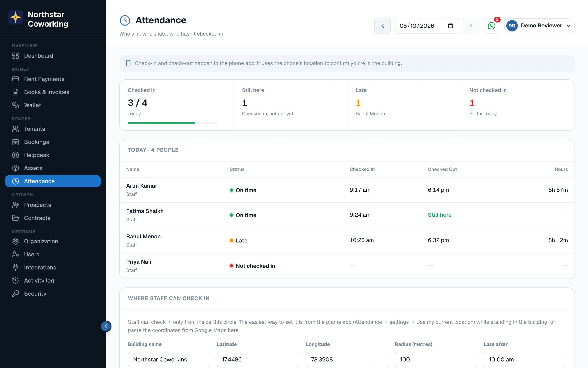Click the Tenants people icon
Screen dimensions: 588x368
[x=16, y=129]
